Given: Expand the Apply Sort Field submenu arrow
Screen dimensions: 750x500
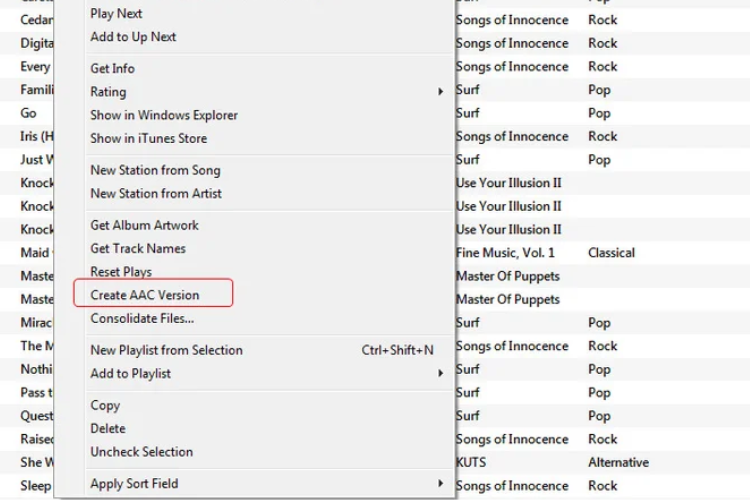Looking at the screenshot, I should [440, 484].
